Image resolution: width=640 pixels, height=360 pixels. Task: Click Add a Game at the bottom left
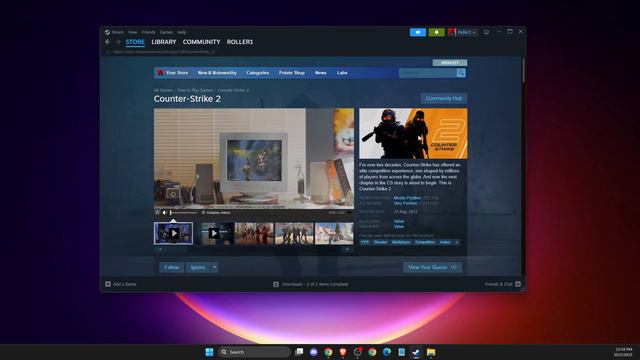[121, 284]
